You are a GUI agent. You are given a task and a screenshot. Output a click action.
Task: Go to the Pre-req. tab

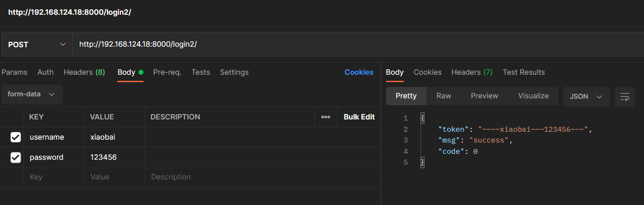[167, 72]
